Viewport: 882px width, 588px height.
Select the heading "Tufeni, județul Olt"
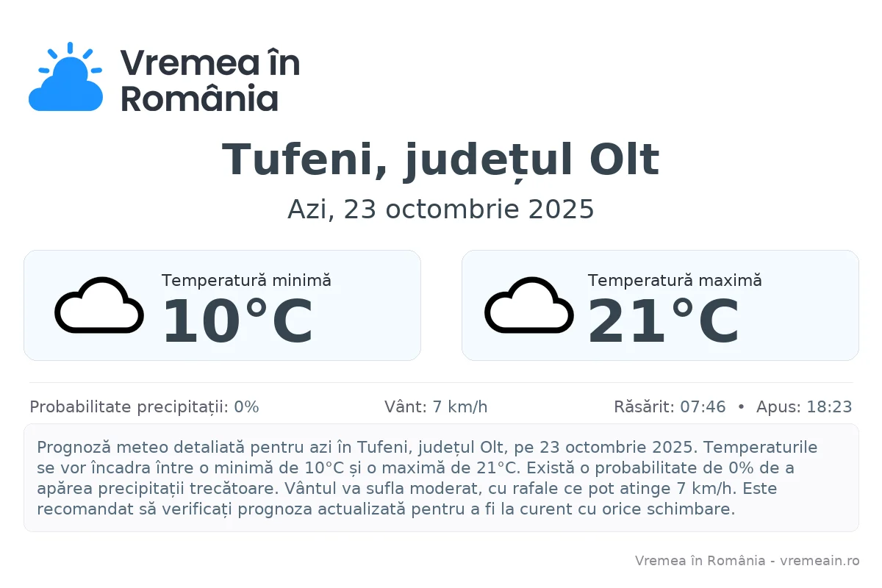(440, 160)
